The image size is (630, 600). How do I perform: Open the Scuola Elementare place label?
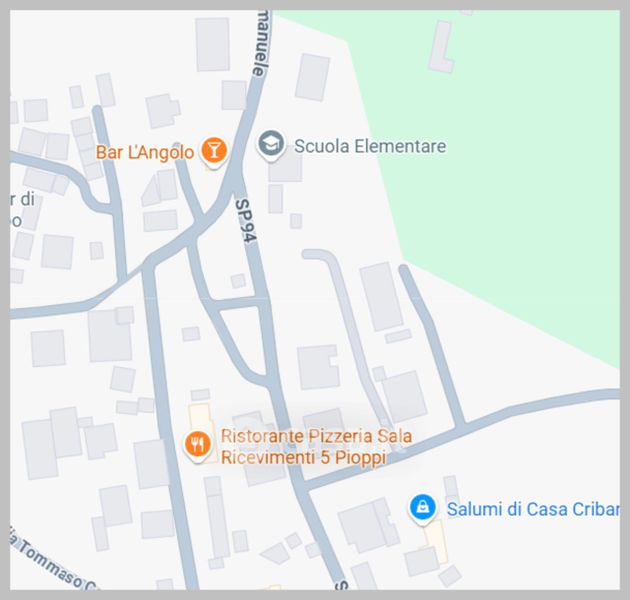coord(370,146)
